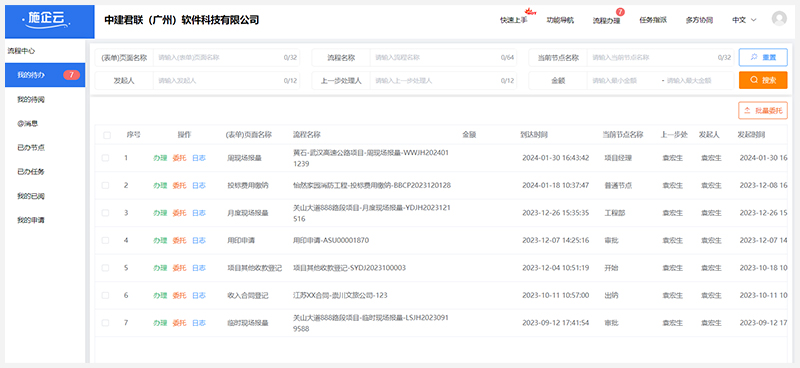Click 委托 for row 4 用印申请
This screenshot has height=368, width=800.
click(x=180, y=240)
